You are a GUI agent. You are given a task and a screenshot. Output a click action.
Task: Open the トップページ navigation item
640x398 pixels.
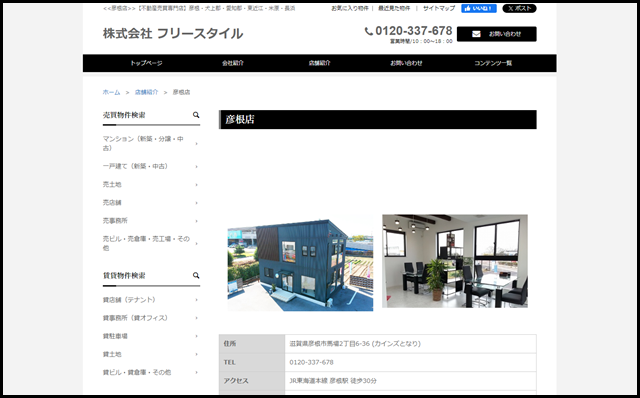(146, 63)
